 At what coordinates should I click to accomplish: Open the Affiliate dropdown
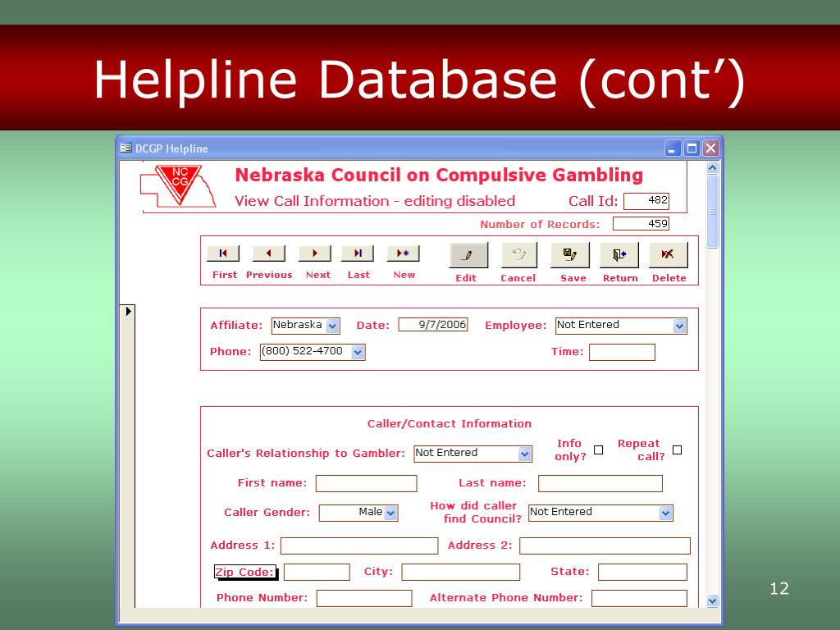click(x=333, y=326)
